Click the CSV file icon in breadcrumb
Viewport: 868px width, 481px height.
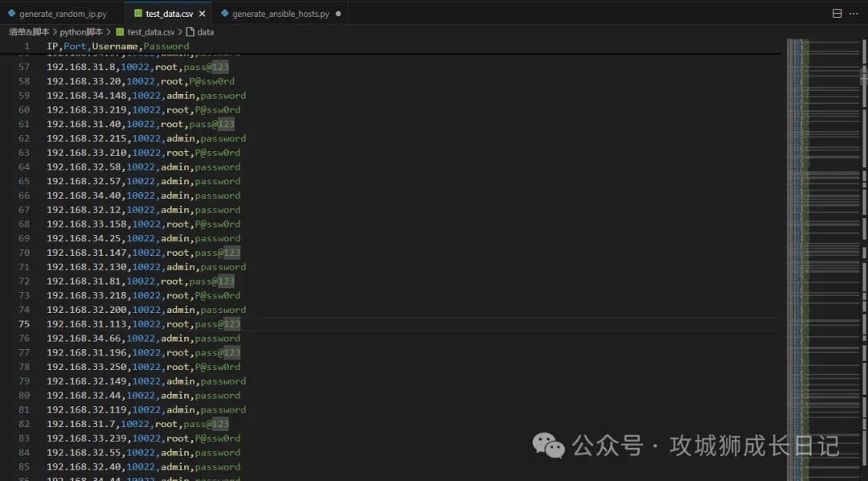(121, 32)
